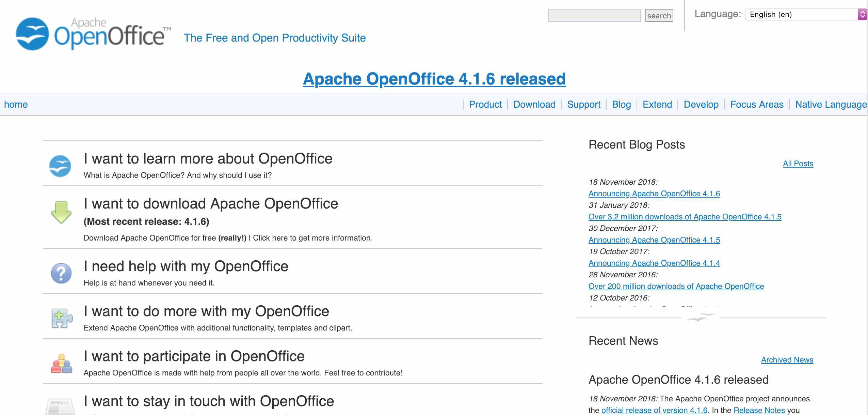Open official release of version 4.1.6 link
The height and width of the screenshot is (415, 868).
(654, 410)
